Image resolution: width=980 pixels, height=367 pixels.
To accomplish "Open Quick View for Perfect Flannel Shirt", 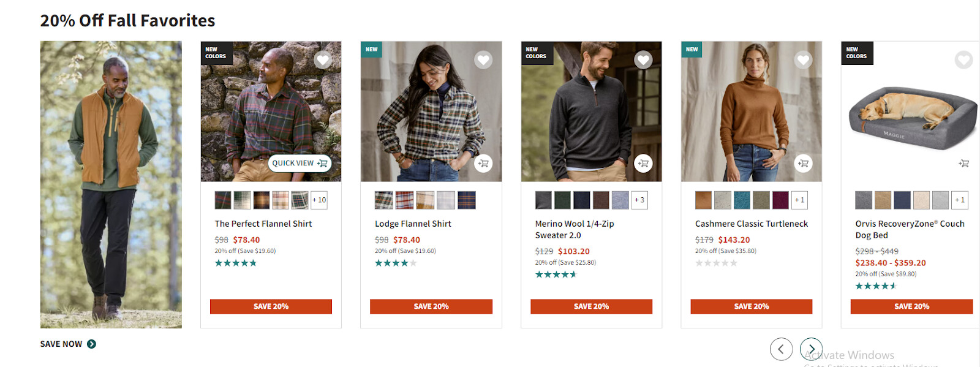I will [300, 164].
